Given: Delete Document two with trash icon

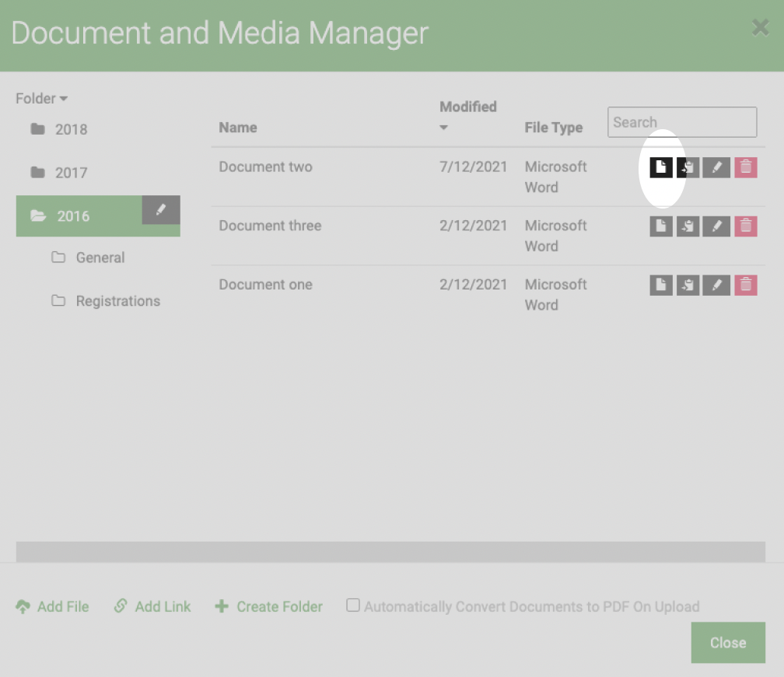Looking at the screenshot, I should (745, 167).
